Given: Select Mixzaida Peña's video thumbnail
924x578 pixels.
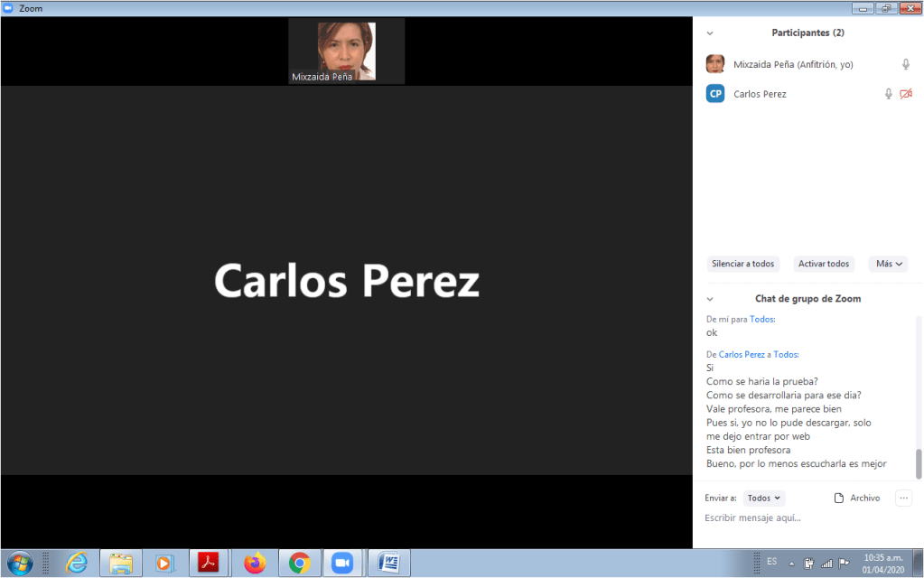Looking at the screenshot, I should (x=347, y=51).
